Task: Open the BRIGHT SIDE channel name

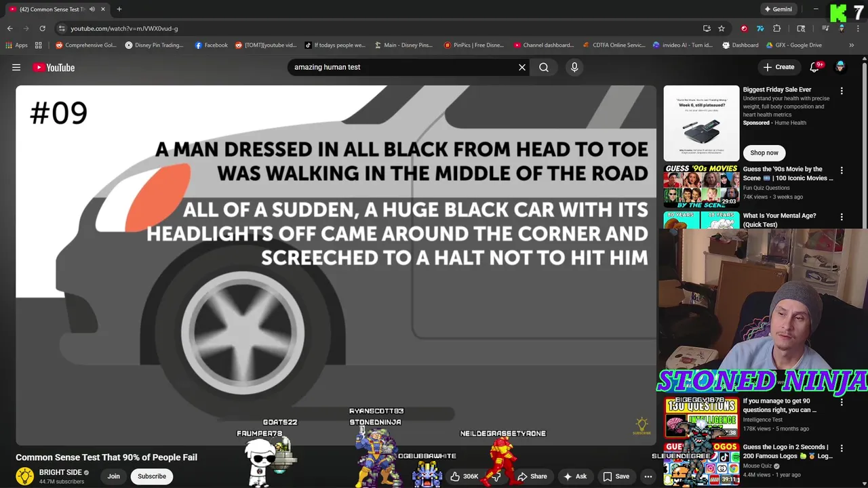Action: tap(60, 472)
